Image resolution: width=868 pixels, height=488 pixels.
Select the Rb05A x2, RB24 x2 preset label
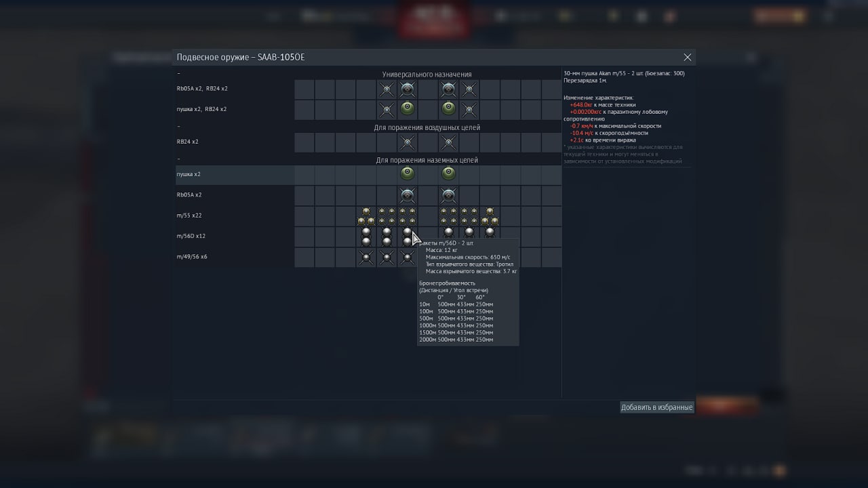pos(202,89)
